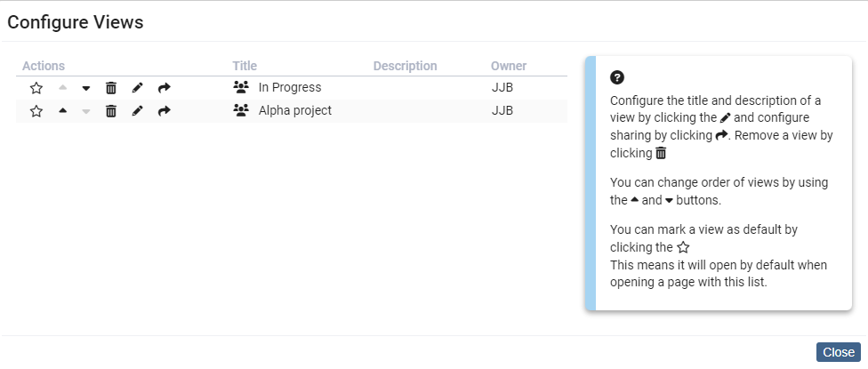The image size is (868, 369).
Task: Click the Title column header
Action: pyautogui.click(x=245, y=66)
